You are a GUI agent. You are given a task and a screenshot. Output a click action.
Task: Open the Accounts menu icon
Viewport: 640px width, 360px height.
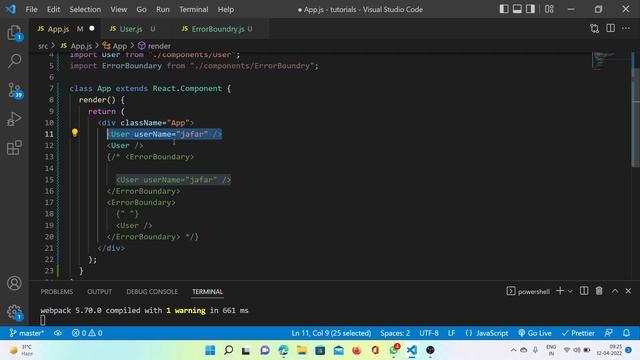click(14, 283)
